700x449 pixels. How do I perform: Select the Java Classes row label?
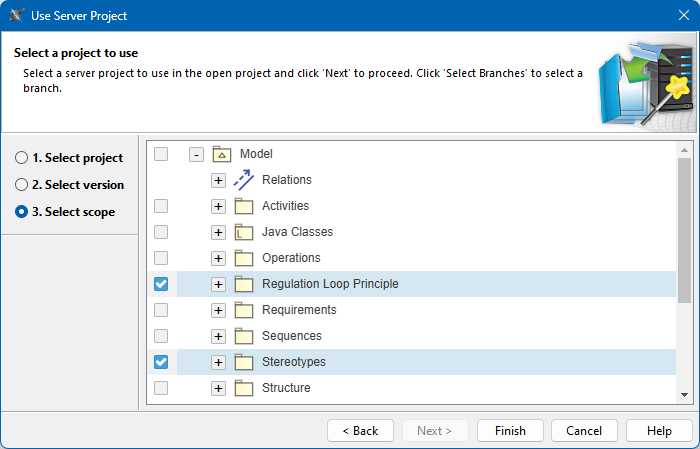(297, 232)
